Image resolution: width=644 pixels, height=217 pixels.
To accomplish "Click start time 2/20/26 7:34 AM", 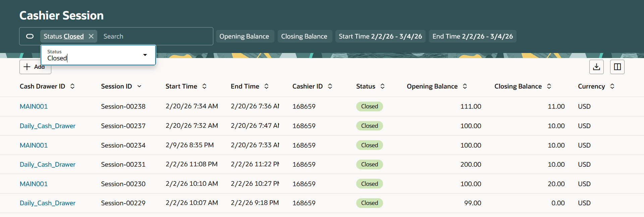I will click(192, 106).
